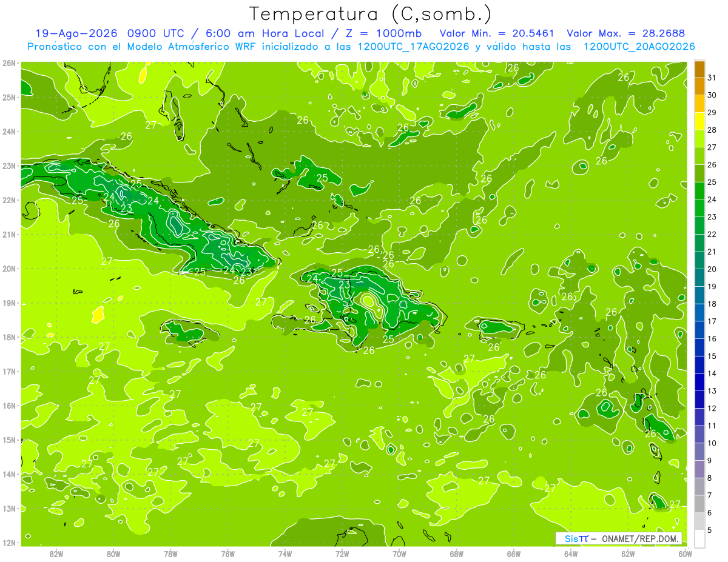Click longitude axis label '70W'
The height and width of the screenshot is (562, 728).
[x=399, y=554]
